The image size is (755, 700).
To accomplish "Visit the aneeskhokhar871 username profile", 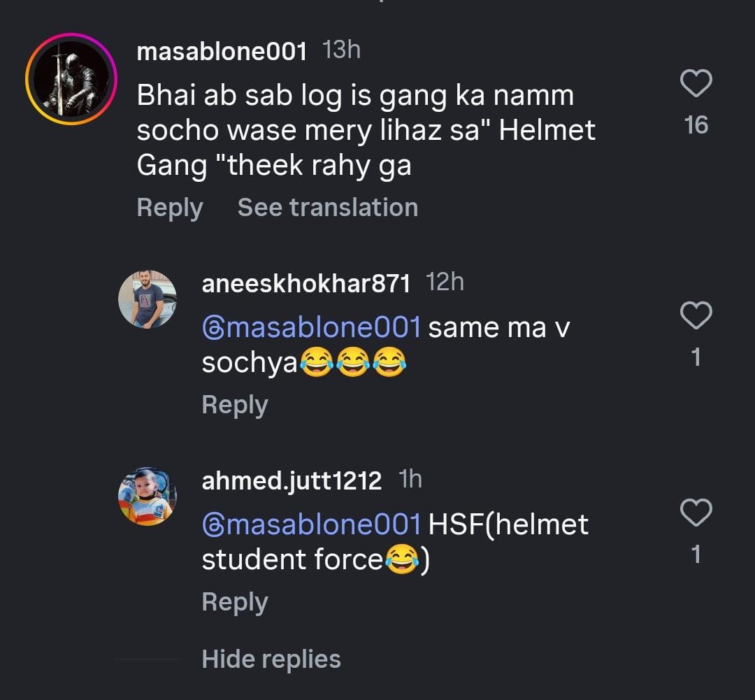I will click(305, 283).
